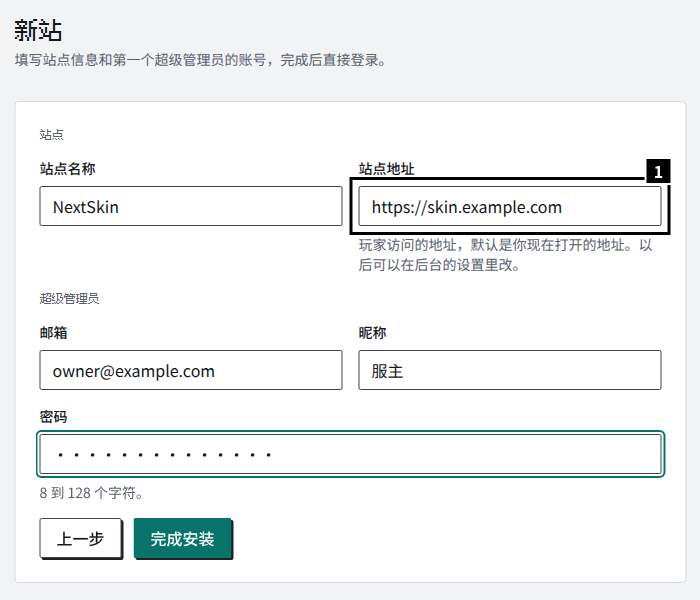
Task: Click the 站点地址 label
Action: (x=387, y=169)
